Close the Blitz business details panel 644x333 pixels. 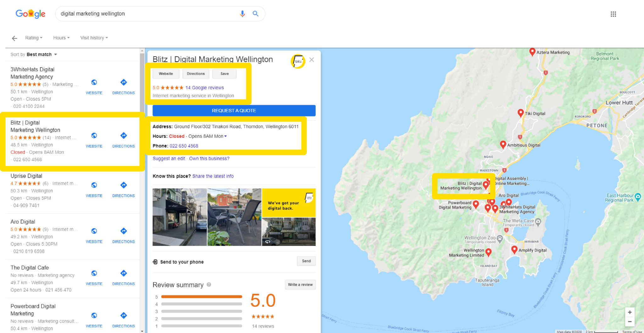[x=312, y=60]
